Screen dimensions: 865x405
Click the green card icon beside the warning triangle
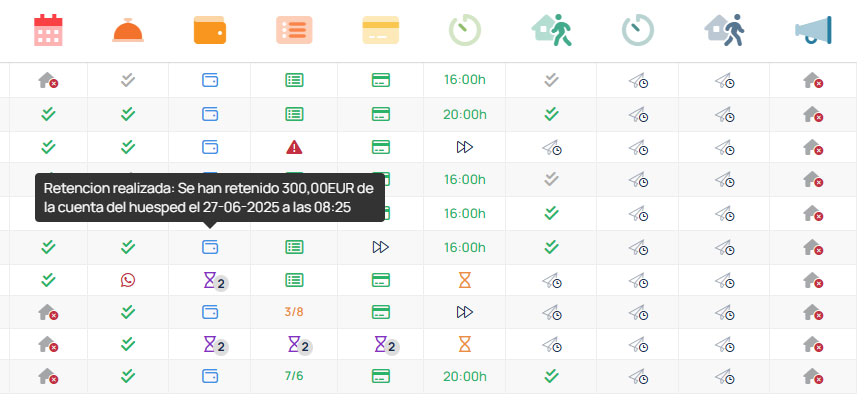pos(381,147)
